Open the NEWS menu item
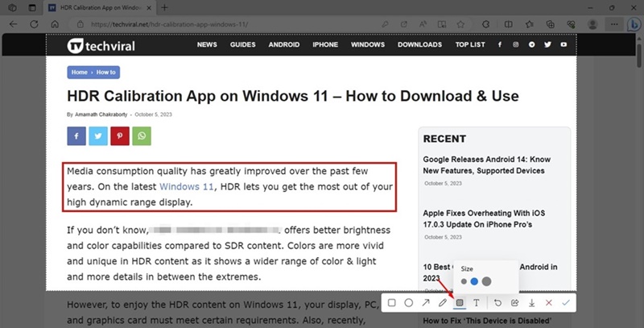This screenshot has height=328, width=644. coord(207,44)
